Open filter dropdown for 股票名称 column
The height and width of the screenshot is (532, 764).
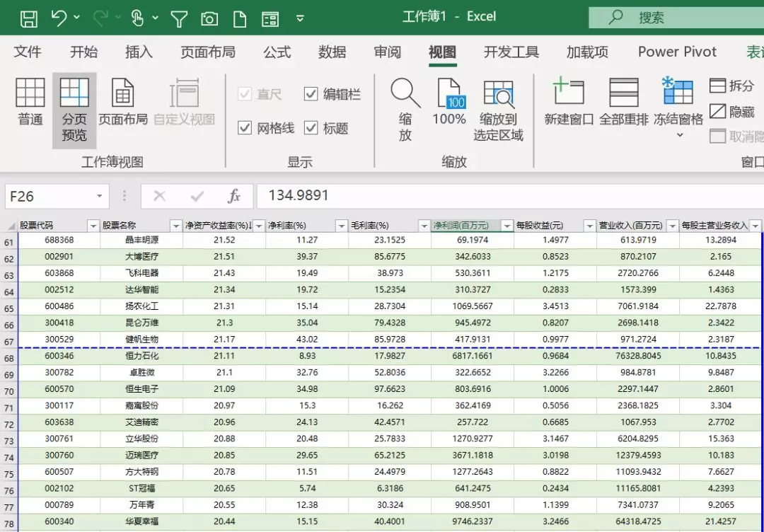(176, 226)
